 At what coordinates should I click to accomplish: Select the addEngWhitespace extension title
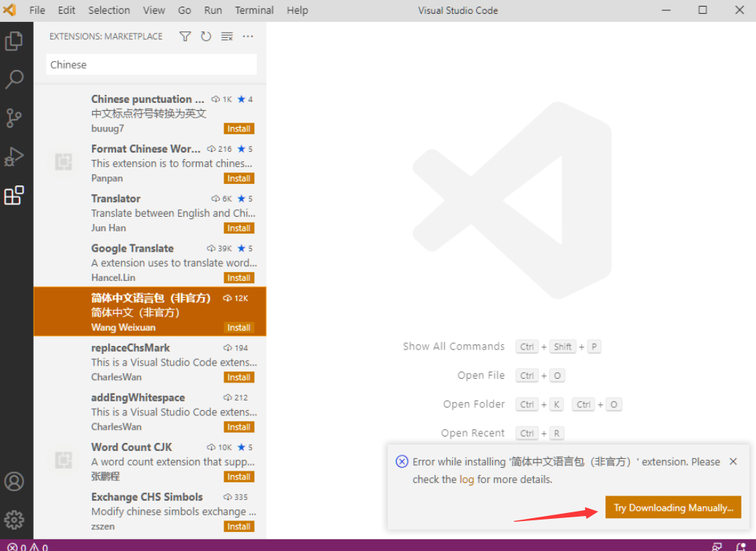[138, 397]
